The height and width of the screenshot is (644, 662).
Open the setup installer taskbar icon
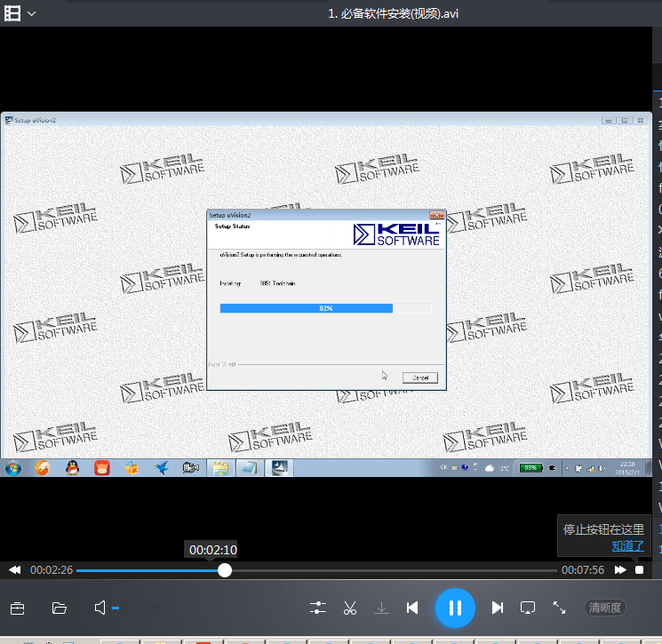[x=279, y=468]
